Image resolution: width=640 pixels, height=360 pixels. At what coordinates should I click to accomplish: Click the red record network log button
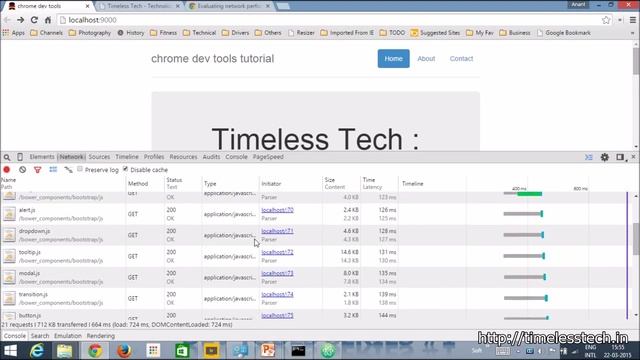click(x=7, y=169)
